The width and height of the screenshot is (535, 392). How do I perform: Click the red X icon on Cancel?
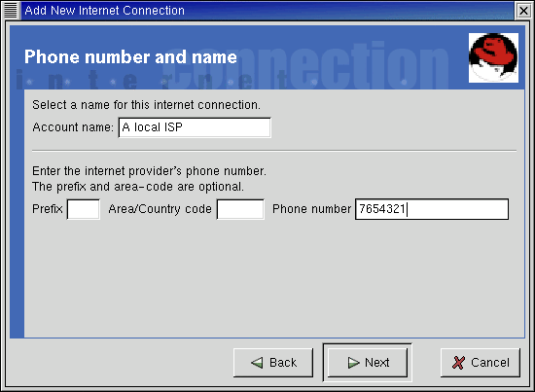coord(458,363)
